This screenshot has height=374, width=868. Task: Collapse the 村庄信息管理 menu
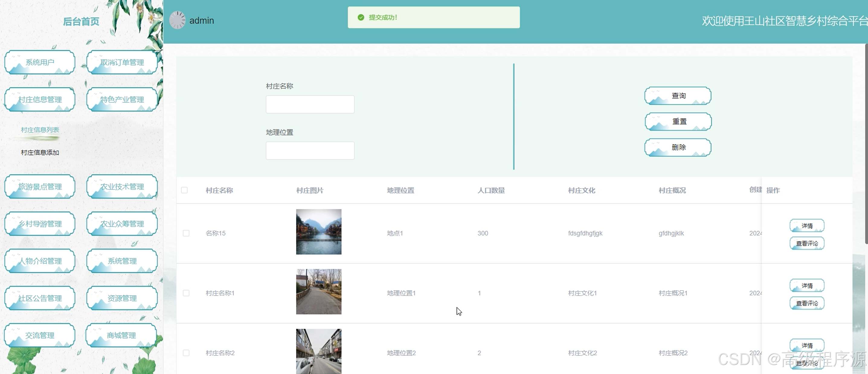pos(40,99)
